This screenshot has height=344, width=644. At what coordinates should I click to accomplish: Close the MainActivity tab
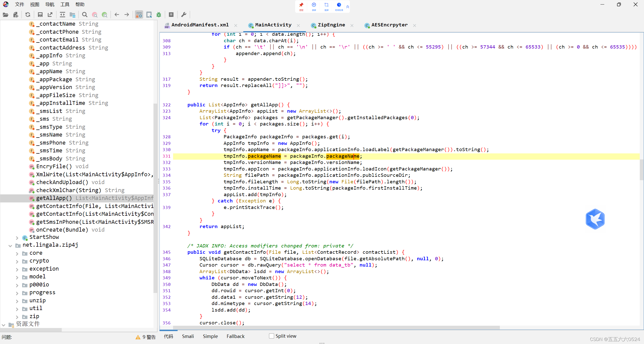click(x=298, y=25)
